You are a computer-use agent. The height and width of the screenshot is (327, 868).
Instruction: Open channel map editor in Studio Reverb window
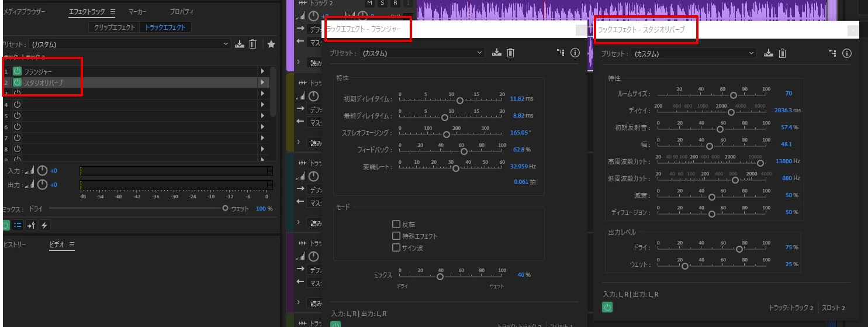point(833,53)
